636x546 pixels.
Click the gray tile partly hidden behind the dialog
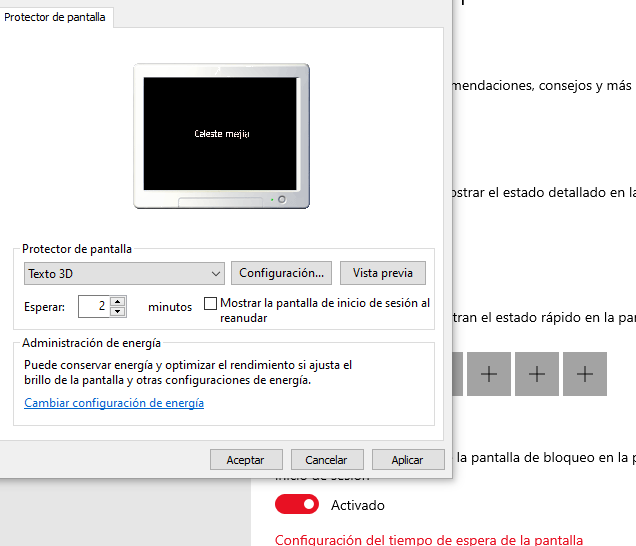click(x=458, y=374)
